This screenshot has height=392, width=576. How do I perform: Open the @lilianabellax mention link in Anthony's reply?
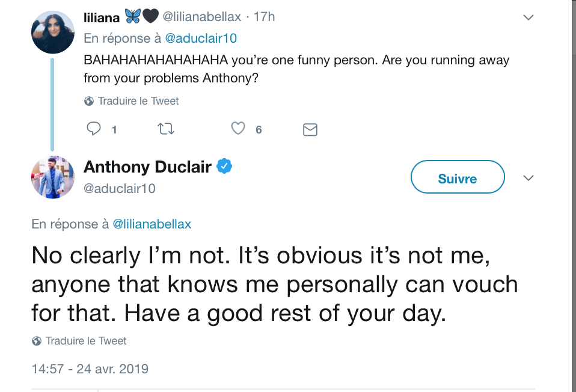[x=152, y=224]
